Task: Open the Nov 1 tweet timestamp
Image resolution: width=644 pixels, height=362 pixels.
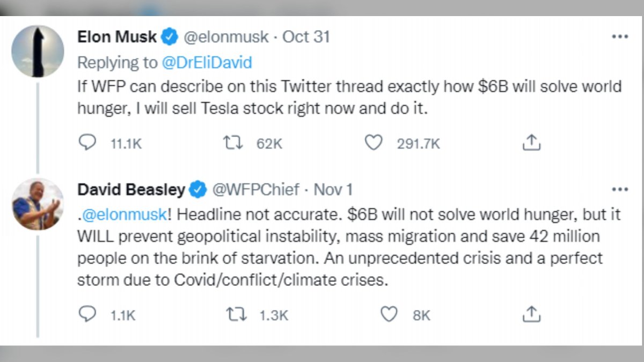Action: [x=333, y=189]
